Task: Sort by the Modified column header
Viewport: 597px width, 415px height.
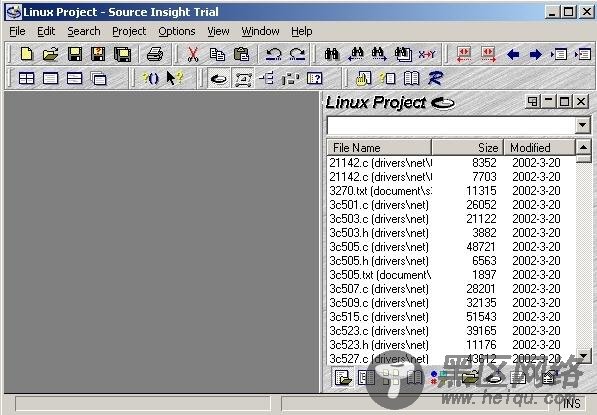Action: click(540, 147)
